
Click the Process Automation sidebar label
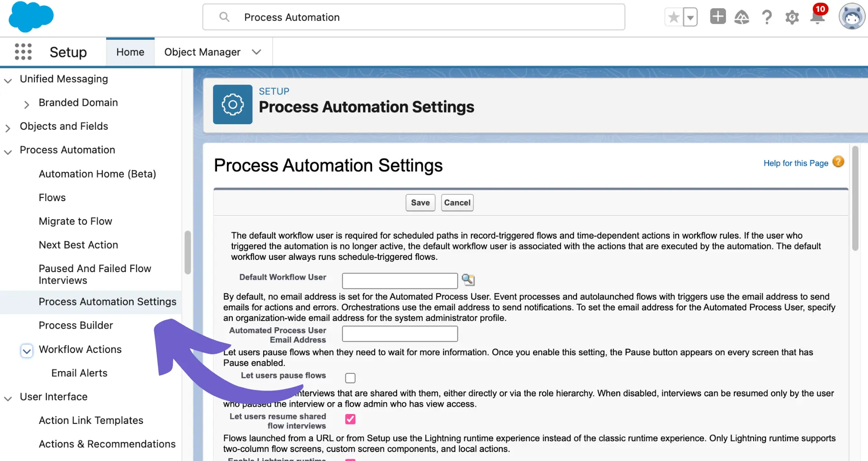(x=67, y=150)
